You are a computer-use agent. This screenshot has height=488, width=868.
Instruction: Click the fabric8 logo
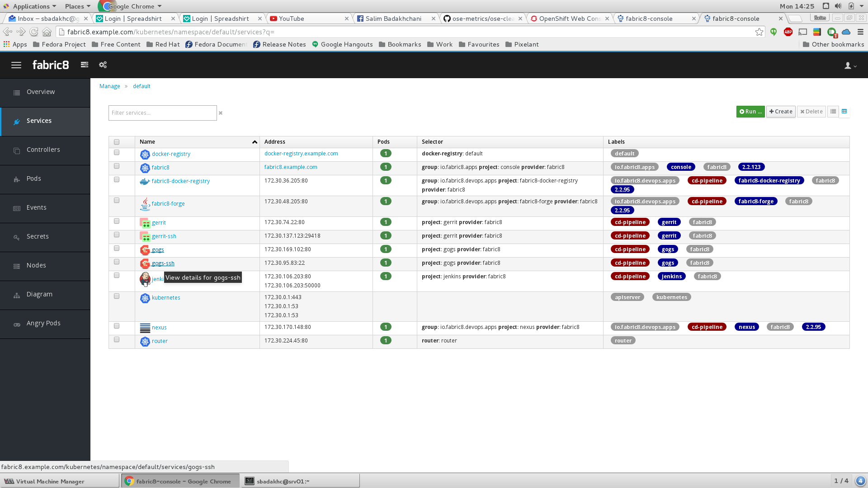click(51, 65)
